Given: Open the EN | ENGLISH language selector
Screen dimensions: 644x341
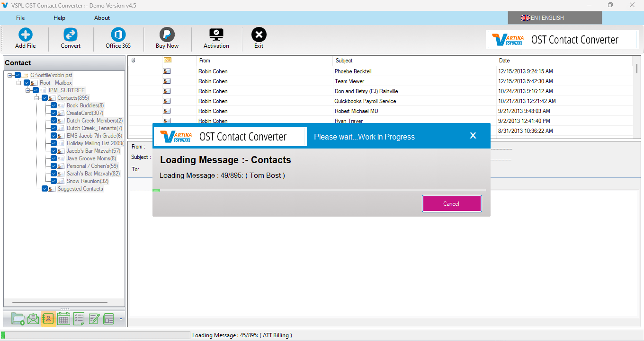Looking at the screenshot, I should click(555, 18).
